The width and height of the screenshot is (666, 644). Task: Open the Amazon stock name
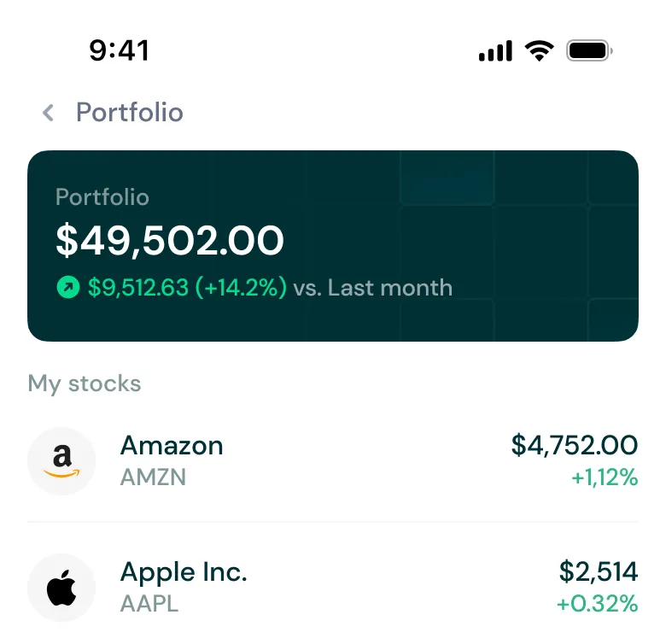pos(172,446)
